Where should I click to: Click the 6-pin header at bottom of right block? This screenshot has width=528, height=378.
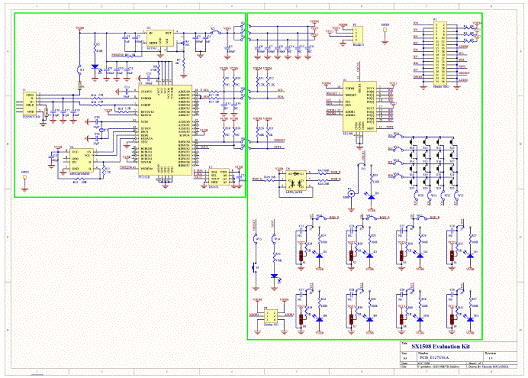pos(271,316)
